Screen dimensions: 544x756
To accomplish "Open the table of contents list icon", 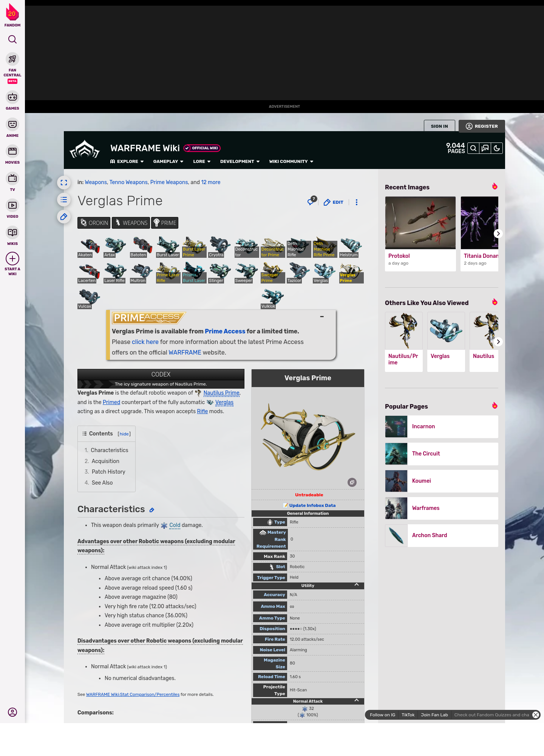I will coord(64,200).
